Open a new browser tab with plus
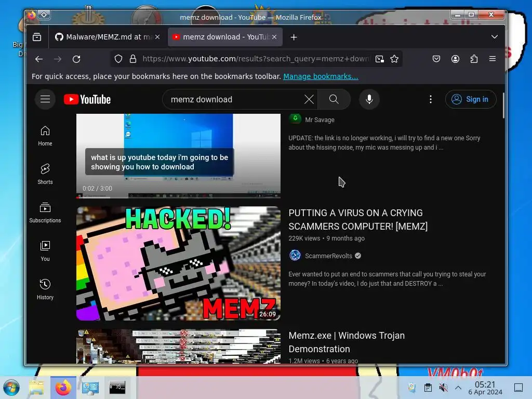Screen dimensions: 532x399 click(294, 37)
